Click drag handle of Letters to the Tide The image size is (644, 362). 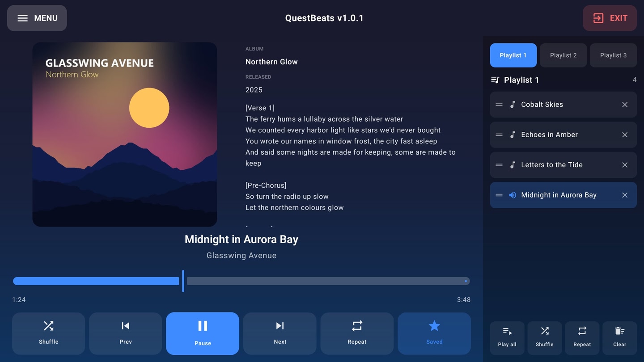499,165
